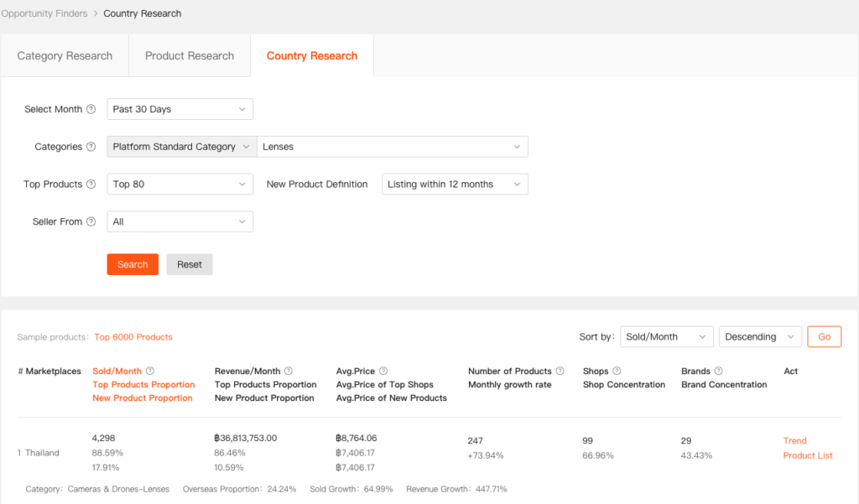Open the Past 30 Days dropdown

180,109
